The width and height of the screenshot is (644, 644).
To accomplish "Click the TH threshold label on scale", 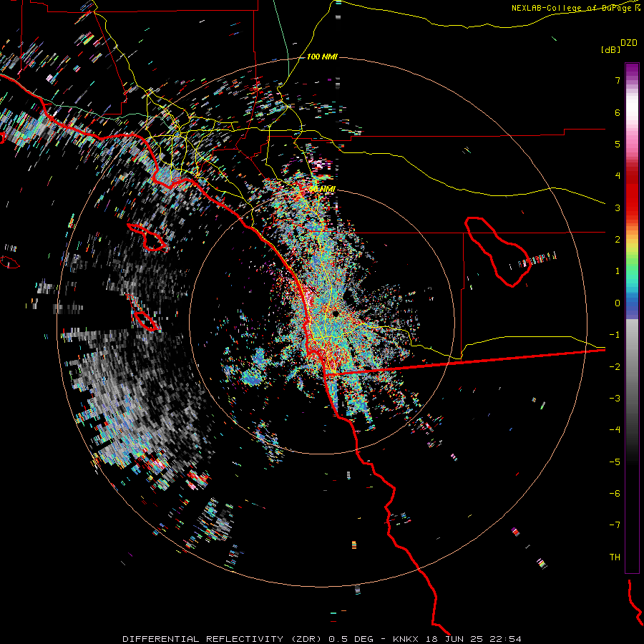I will (615, 557).
